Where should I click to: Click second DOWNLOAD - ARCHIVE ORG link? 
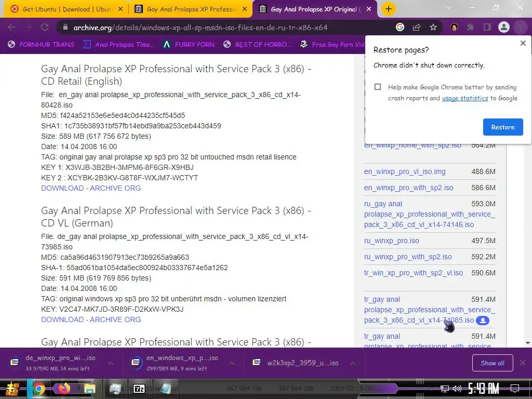[x=91, y=320]
